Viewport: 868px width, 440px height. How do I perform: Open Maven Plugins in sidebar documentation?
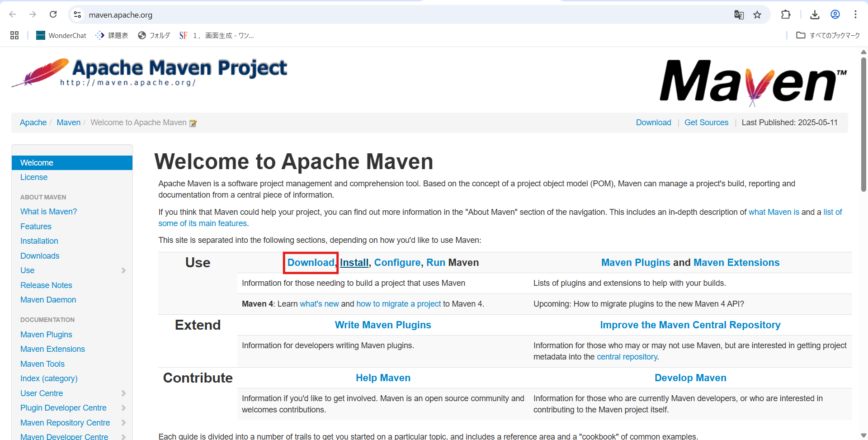point(46,335)
